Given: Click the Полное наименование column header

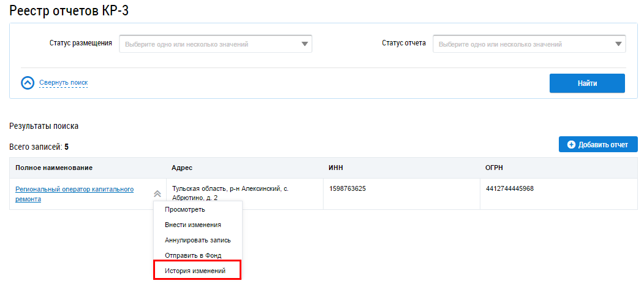Looking at the screenshot, I should tap(54, 168).
